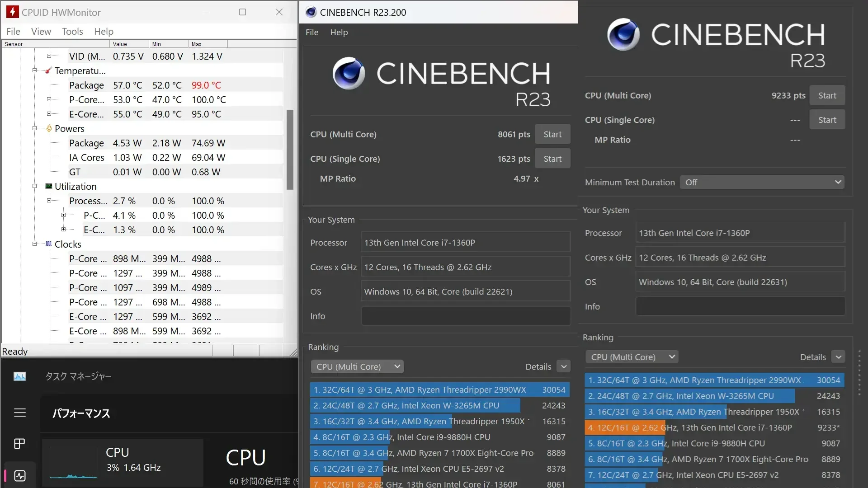Collapse the Temperatures tree node
868x488 pixels.
click(x=34, y=70)
